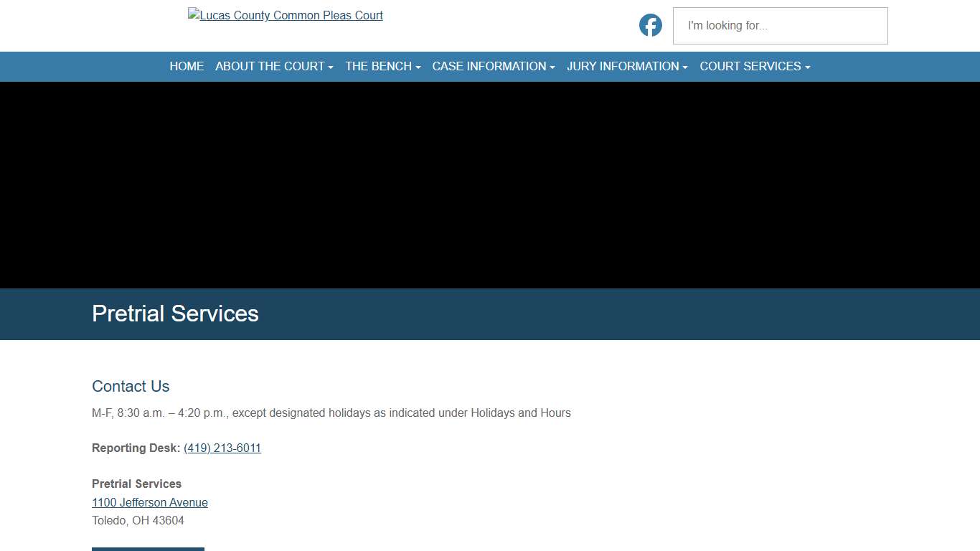This screenshot has height=551, width=980.
Task: Go to the HOME menu item
Action: click(x=187, y=66)
